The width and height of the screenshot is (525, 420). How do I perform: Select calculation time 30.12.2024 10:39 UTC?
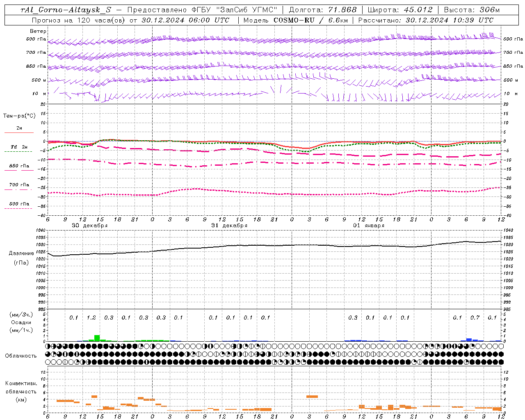click(450, 20)
